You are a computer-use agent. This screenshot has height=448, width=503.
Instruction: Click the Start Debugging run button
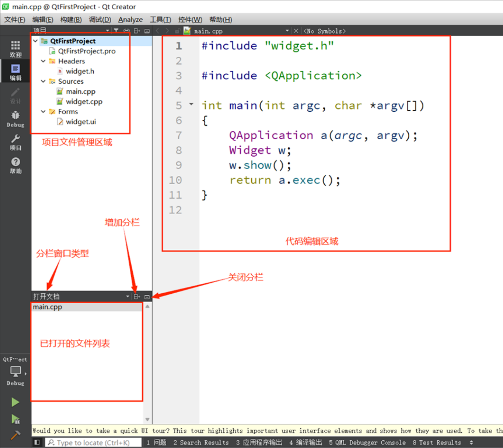pyautogui.click(x=15, y=419)
